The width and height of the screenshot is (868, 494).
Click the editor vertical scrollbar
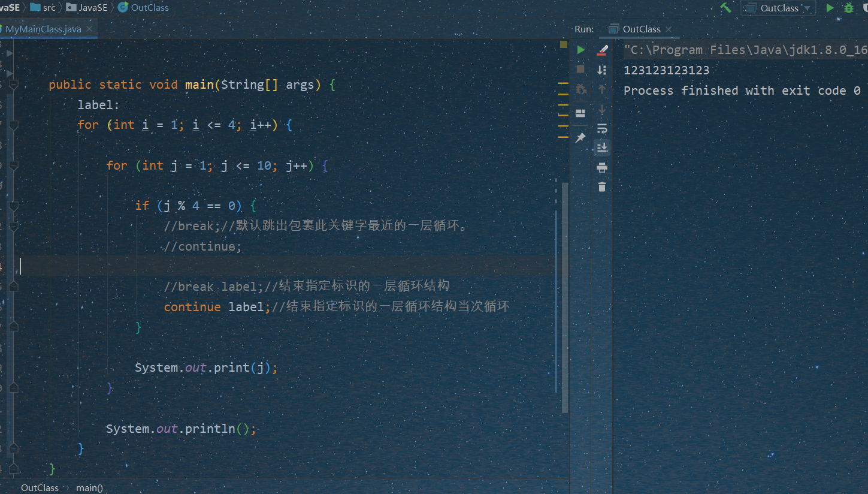564,297
